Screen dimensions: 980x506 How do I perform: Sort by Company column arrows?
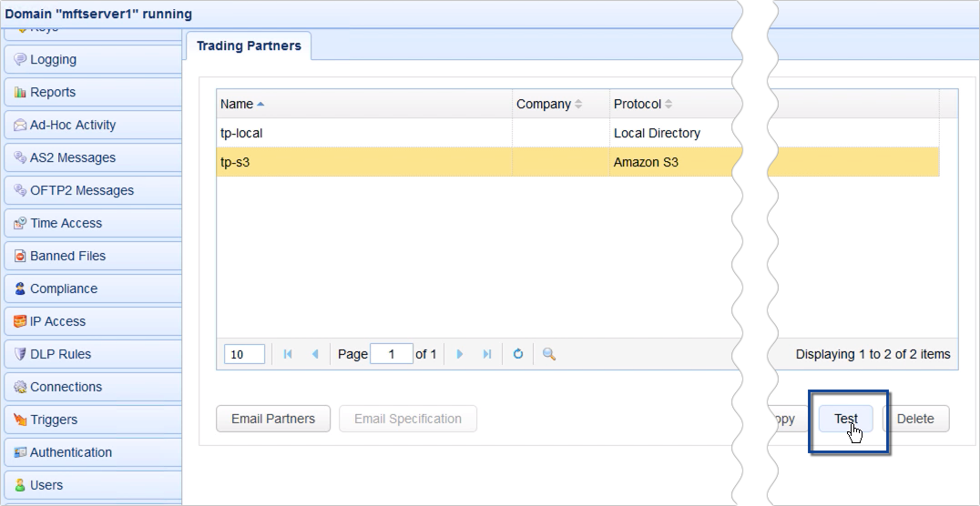click(x=578, y=104)
